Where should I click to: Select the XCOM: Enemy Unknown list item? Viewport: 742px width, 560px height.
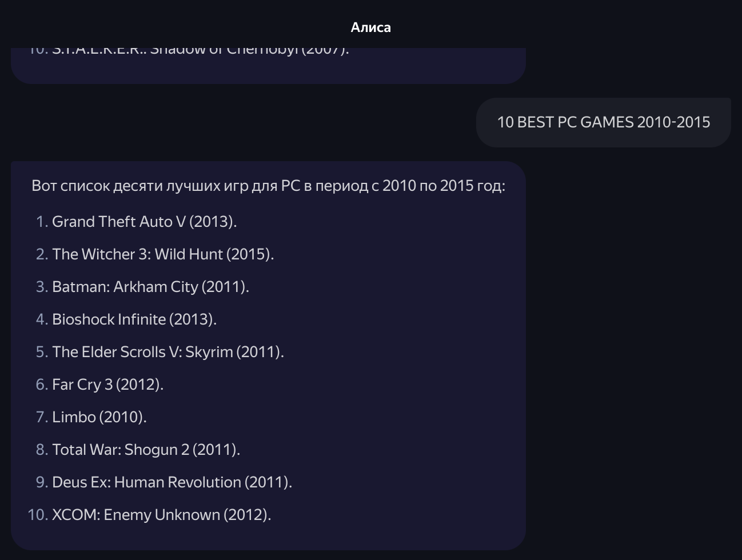click(161, 515)
